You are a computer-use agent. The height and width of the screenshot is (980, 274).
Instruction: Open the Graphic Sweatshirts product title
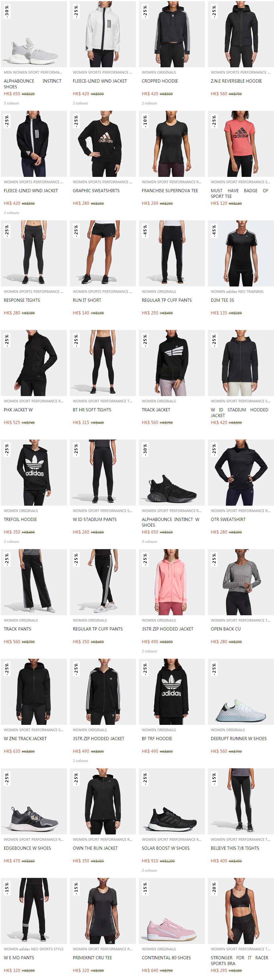click(96, 191)
